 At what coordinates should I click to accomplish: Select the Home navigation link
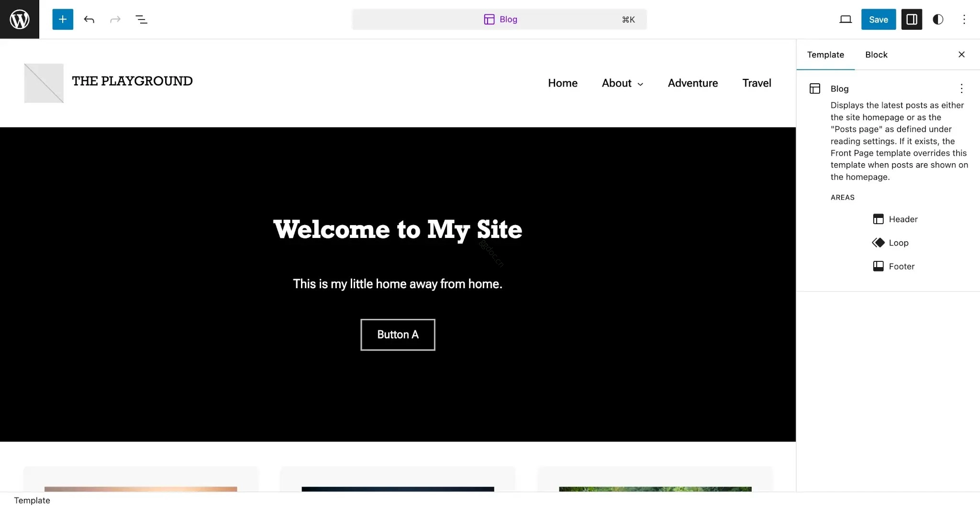563,83
